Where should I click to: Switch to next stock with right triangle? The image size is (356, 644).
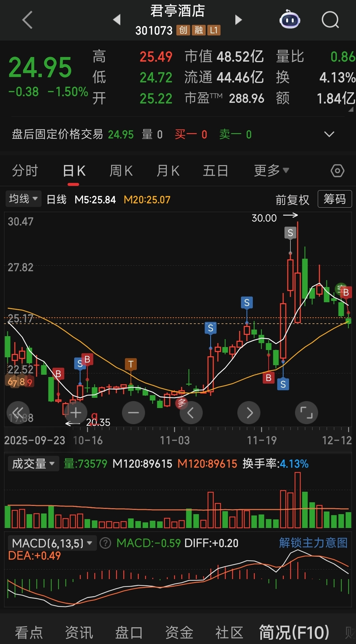tap(238, 20)
